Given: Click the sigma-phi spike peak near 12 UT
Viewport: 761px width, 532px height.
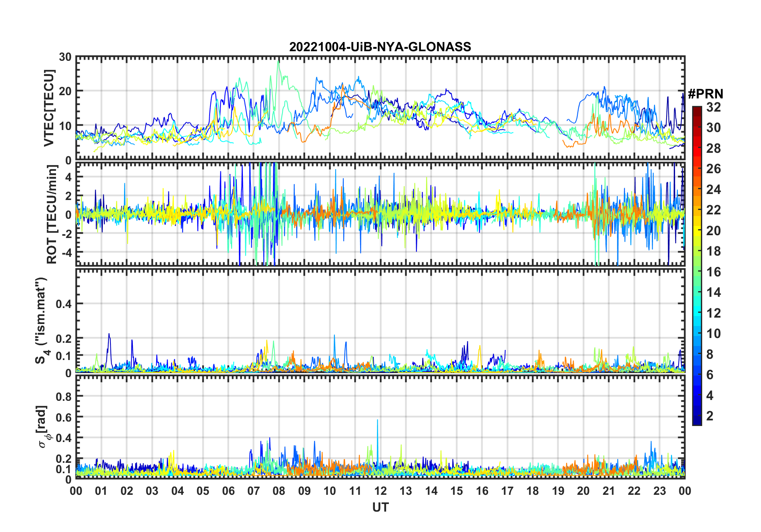Looking at the screenshot, I should 377,420.
